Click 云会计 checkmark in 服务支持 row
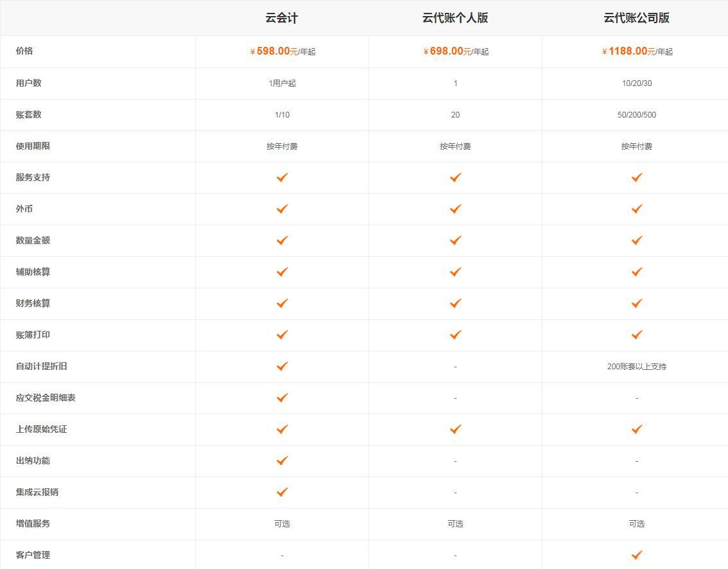This screenshot has width=728, height=569. click(282, 177)
